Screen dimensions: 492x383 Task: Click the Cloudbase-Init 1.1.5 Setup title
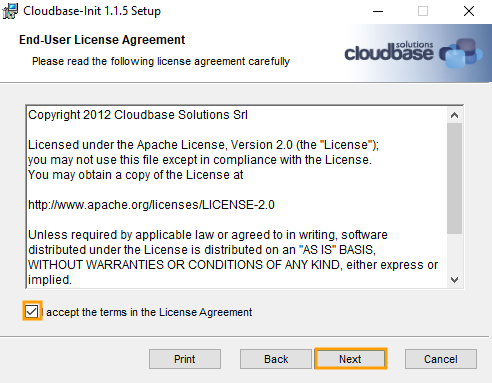click(x=92, y=11)
